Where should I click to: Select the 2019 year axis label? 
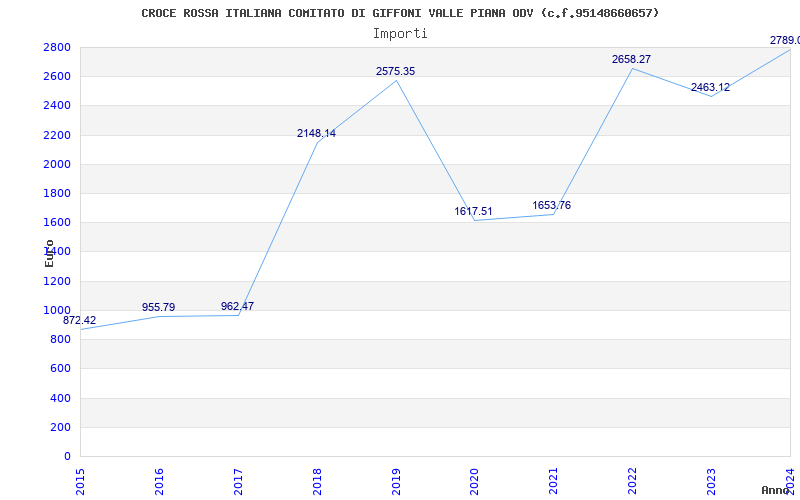396,482
